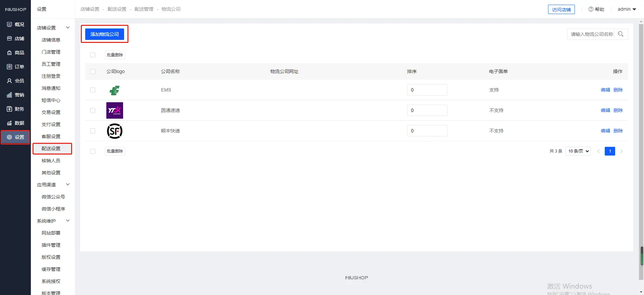Open the 会员 members sidebar icon
This screenshot has height=295, width=644.
pyautogui.click(x=9, y=81)
